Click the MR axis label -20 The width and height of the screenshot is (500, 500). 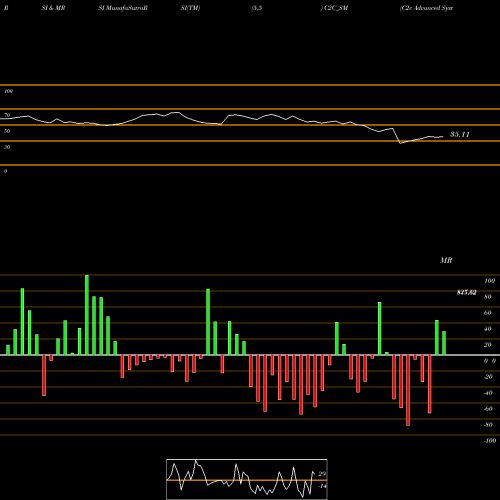click(x=488, y=377)
